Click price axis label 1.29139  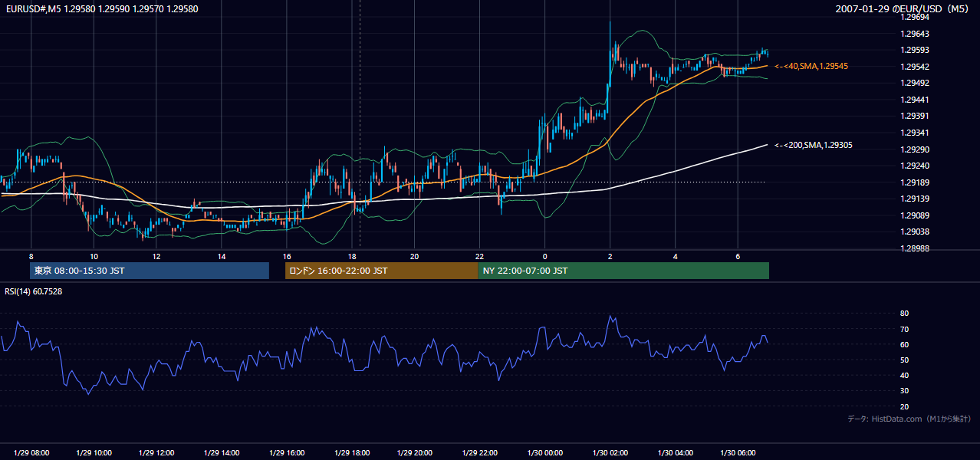click(916, 199)
